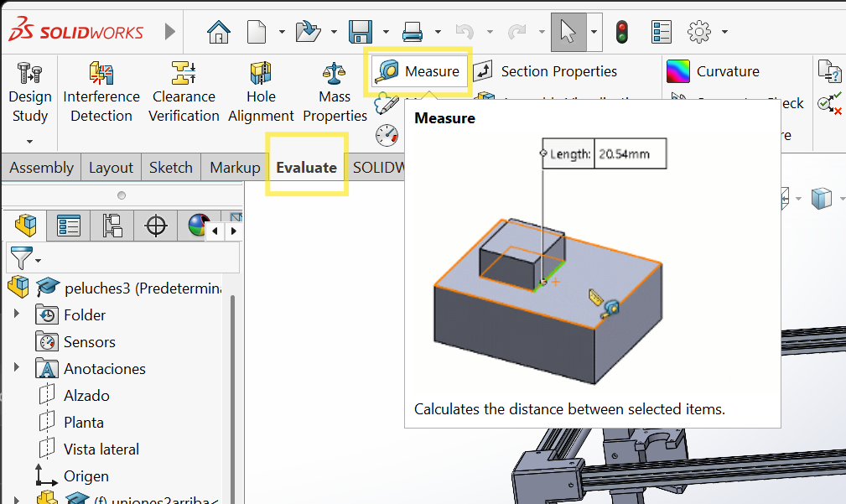
Task: Expand the SOLIDWORKS main menu arrow
Action: coord(170,32)
